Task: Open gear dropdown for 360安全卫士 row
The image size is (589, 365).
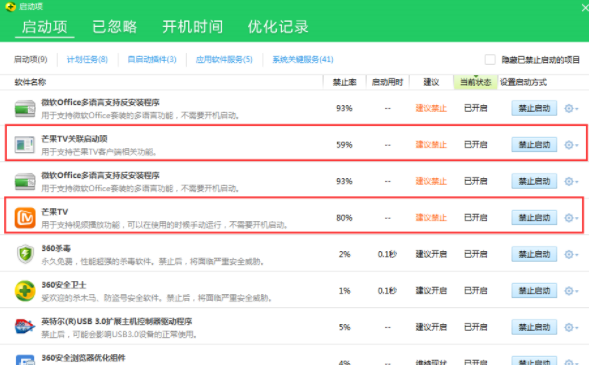Action: tap(571, 291)
